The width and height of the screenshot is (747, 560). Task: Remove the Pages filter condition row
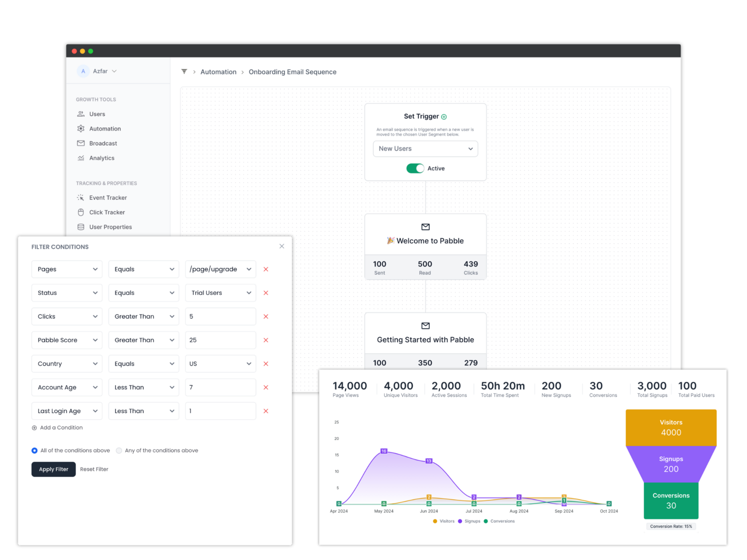266,269
